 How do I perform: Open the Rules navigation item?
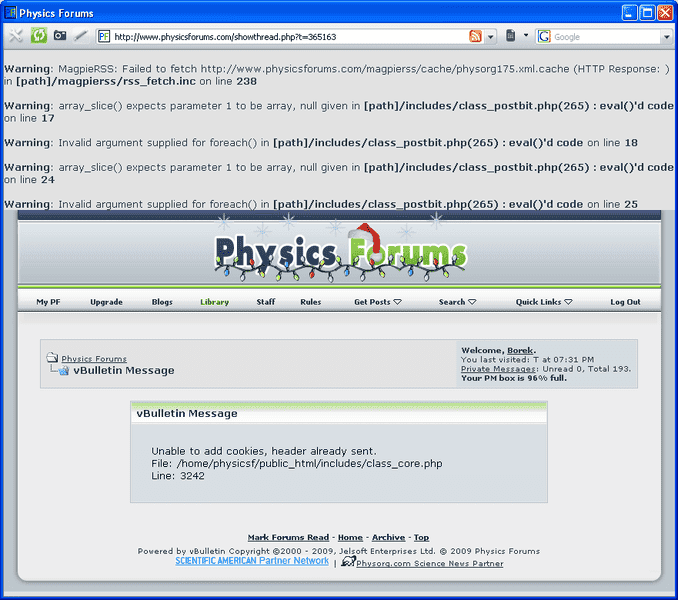pyautogui.click(x=311, y=302)
